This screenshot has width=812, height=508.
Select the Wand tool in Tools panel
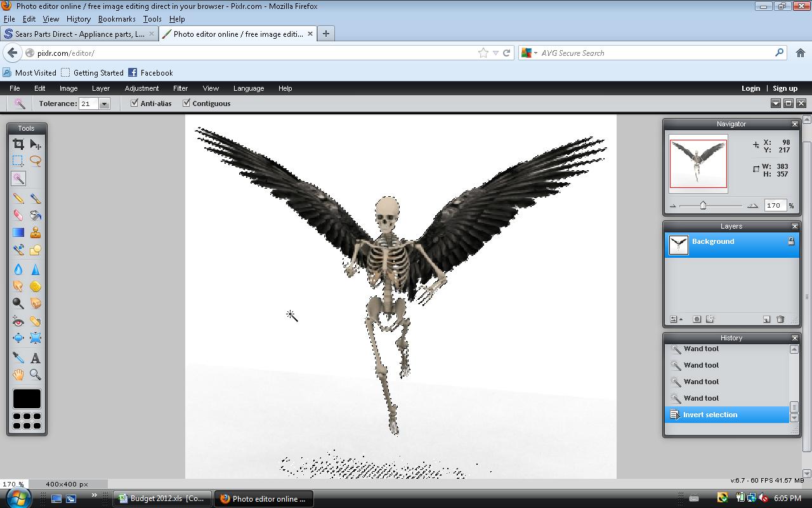coord(18,178)
